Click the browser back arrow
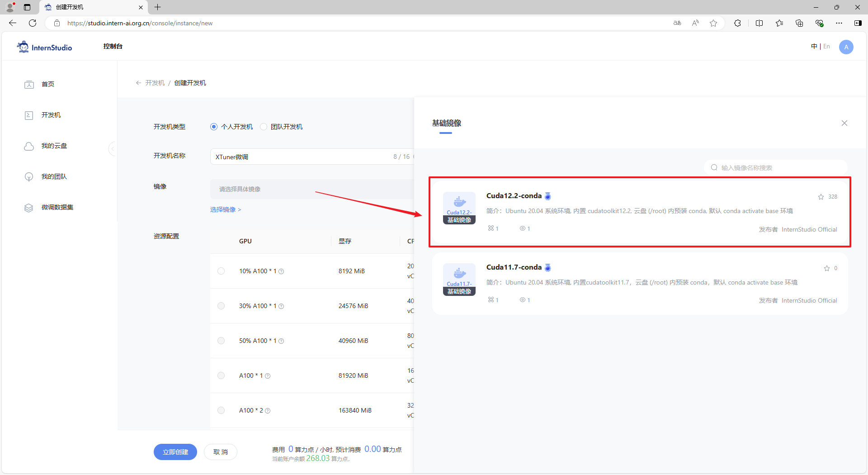 point(13,23)
